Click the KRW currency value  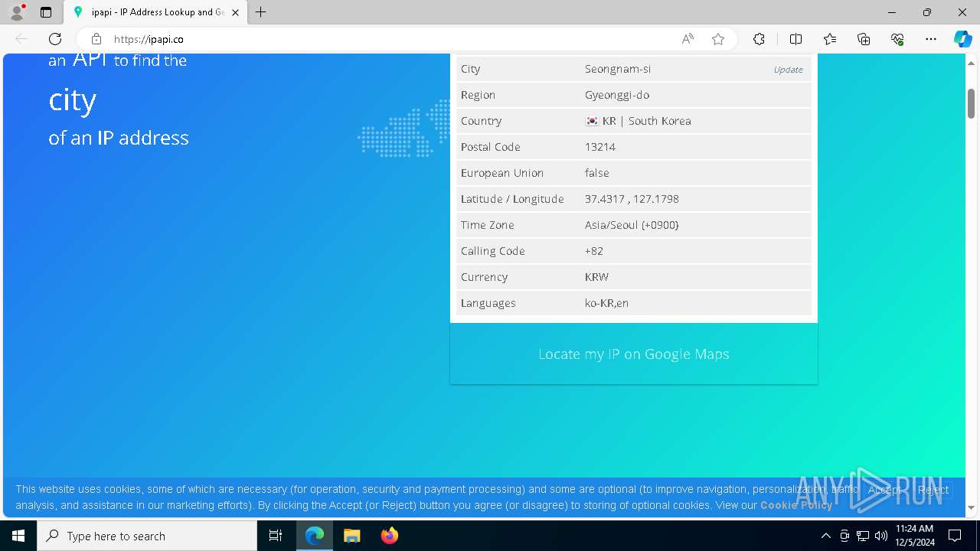point(596,277)
